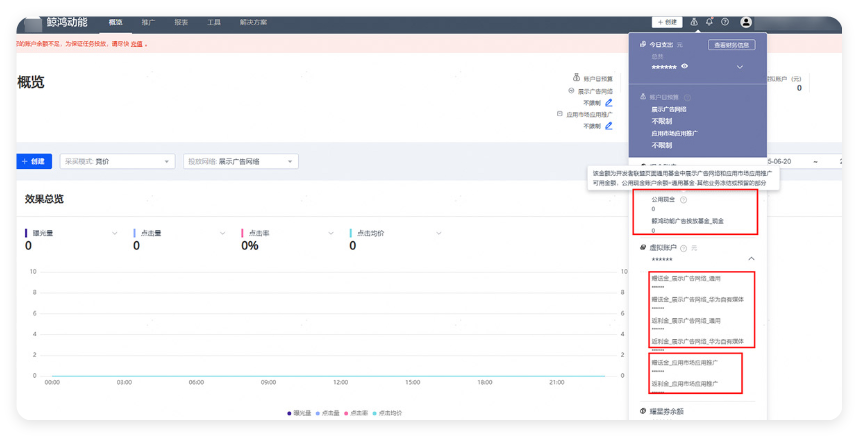Click the date range start field
This screenshot has width=858, height=436.
pyautogui.click(x=780, y=161)
